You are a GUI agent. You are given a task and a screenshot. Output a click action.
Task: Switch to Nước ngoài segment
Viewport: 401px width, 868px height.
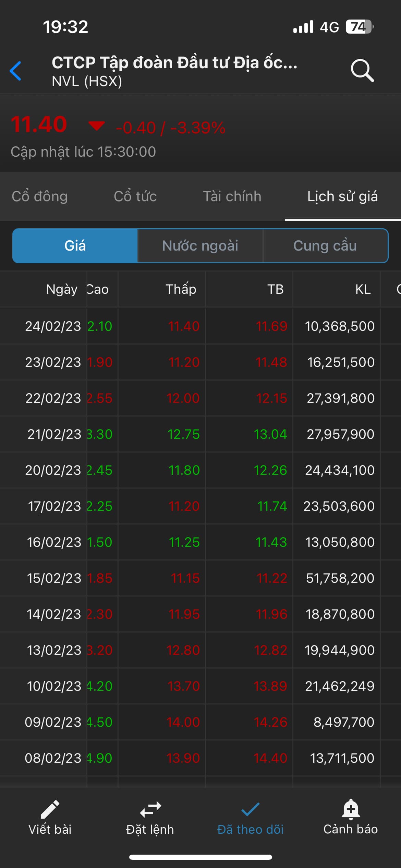200,246
